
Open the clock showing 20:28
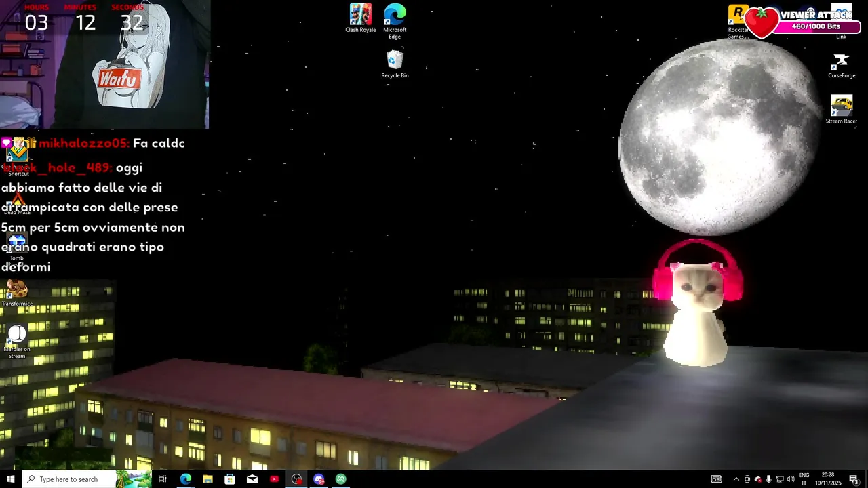point(828,479)
